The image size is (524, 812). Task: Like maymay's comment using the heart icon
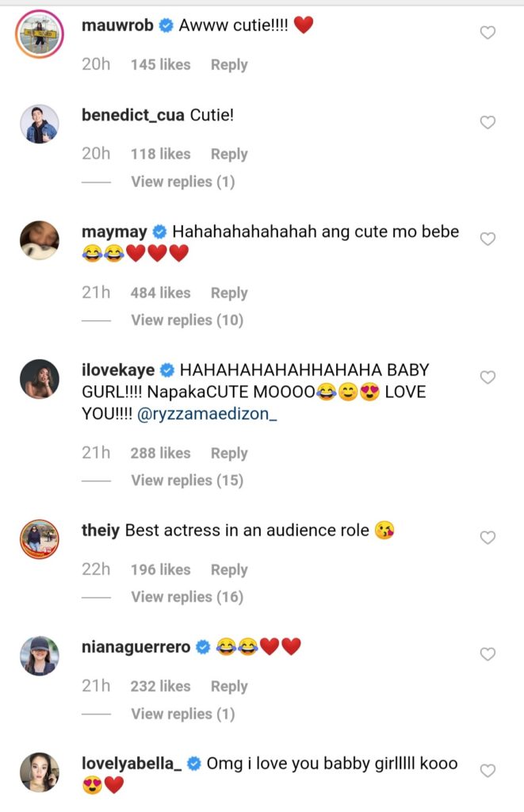[x=488, y=239]
